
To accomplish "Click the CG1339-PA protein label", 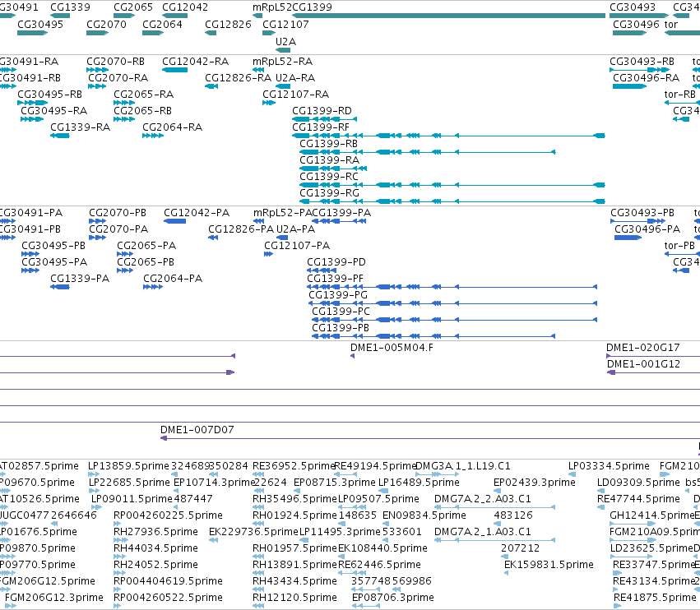I will tap(80, 279).
